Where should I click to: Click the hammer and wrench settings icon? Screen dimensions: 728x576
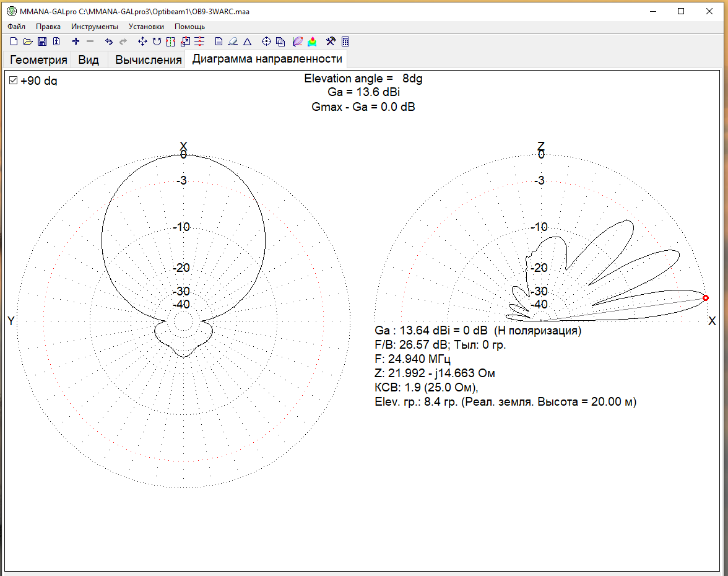coord(331,41)
